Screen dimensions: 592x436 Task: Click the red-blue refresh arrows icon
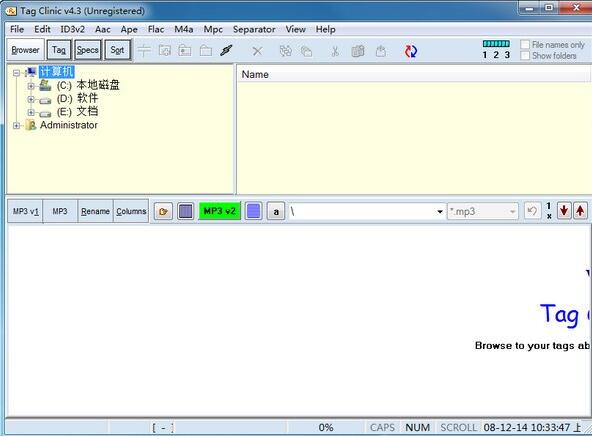[410, 51]
